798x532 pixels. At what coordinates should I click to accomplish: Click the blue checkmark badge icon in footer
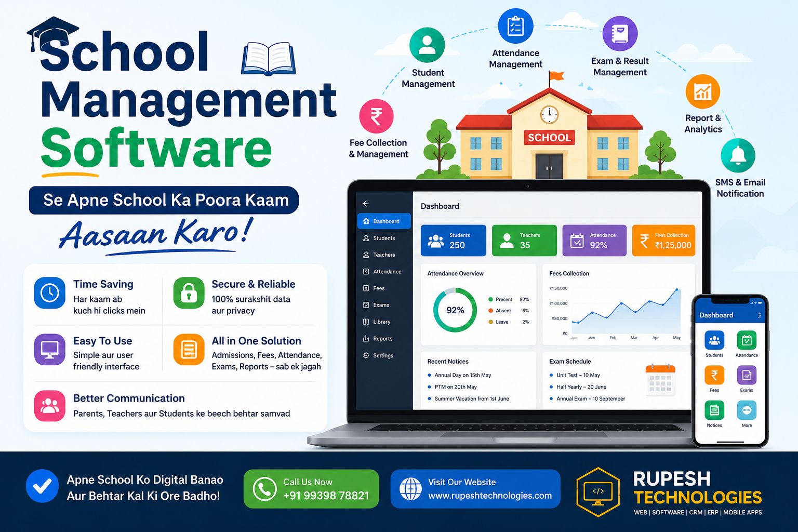click(42, 486)
